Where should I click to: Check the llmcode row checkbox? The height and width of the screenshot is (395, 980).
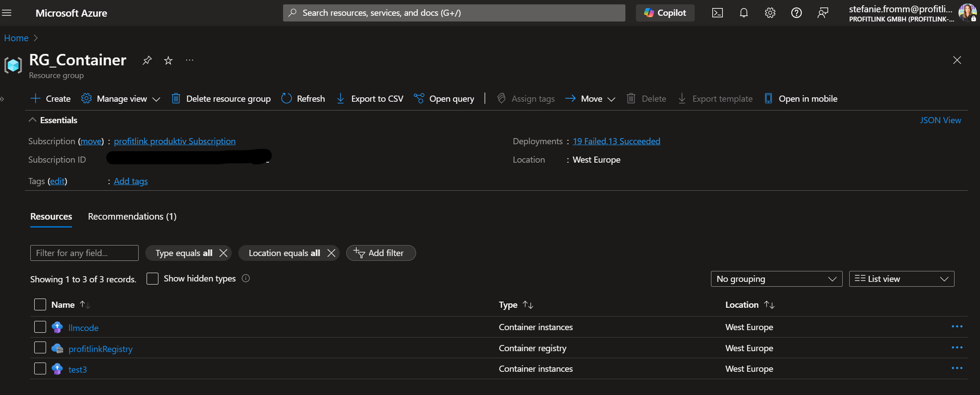(x=40, y=327)
